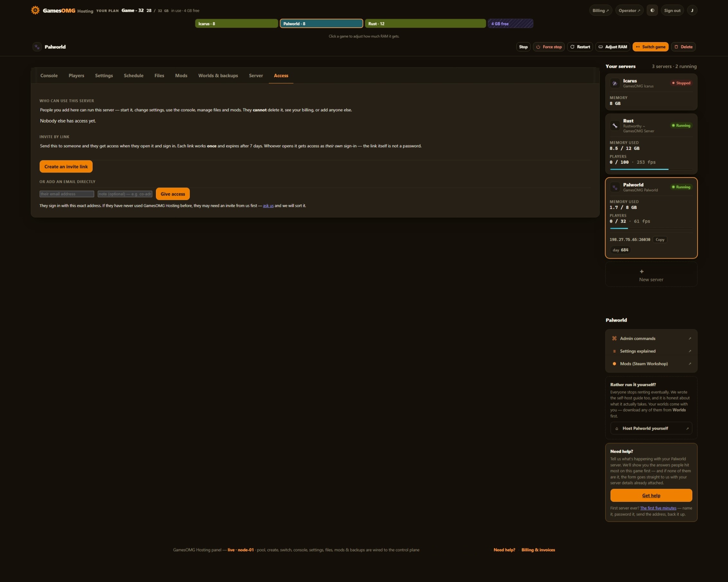Screen dimensions: 728x582
Task: Select the Icarus - 8 RAM bar segment
Action: click(x=236, y=23)
